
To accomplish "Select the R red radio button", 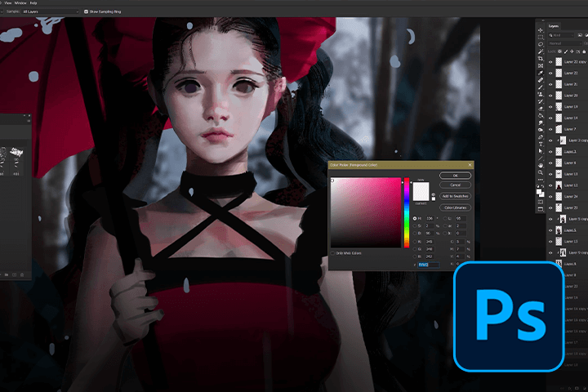I will coord(415,242).
